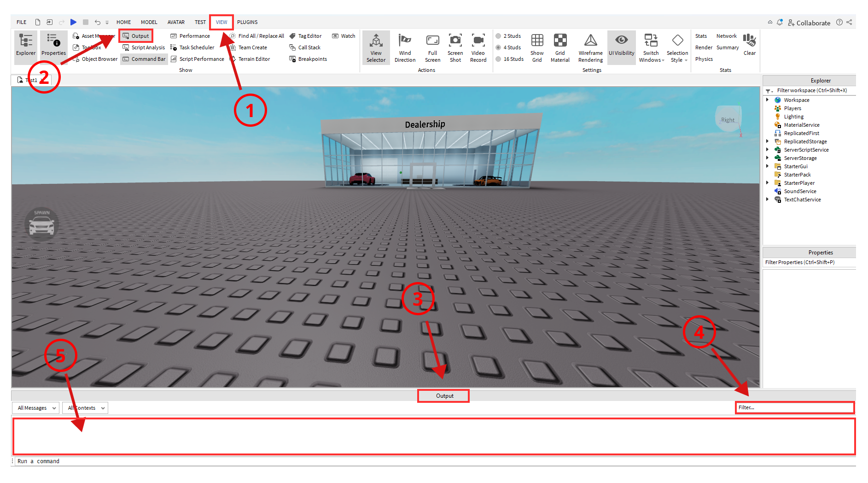Image resolution: width=868 pixels, height=483 pixels.
Task: Switch to the PLUGINS ribbon tab
Action: 247,22
